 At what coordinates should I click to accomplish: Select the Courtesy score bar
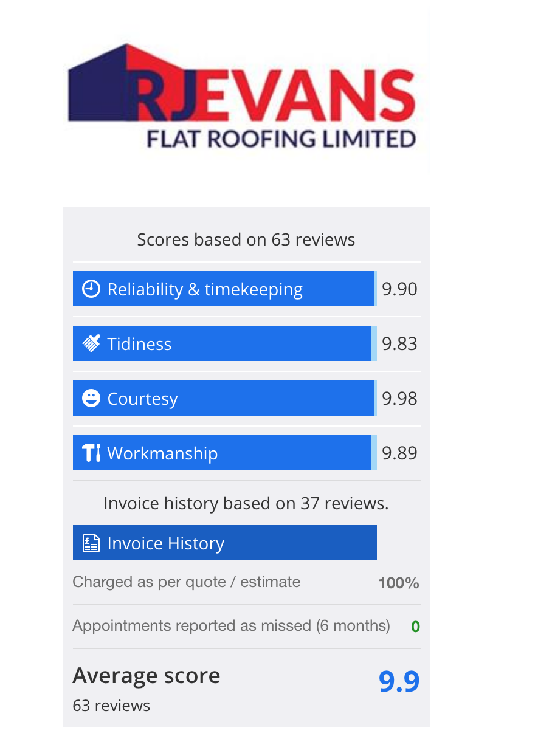click(x=225, y=398)
